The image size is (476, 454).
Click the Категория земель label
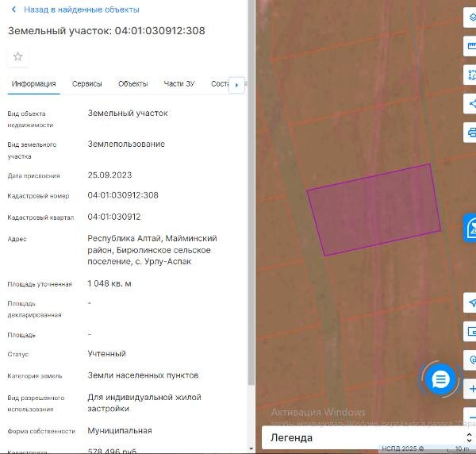(35, 376)
